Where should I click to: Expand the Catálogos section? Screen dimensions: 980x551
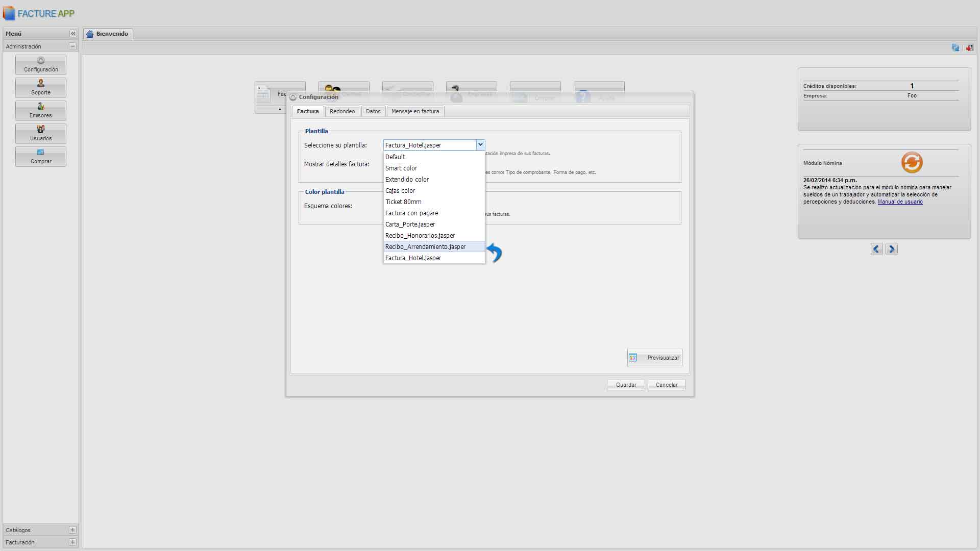72,530
